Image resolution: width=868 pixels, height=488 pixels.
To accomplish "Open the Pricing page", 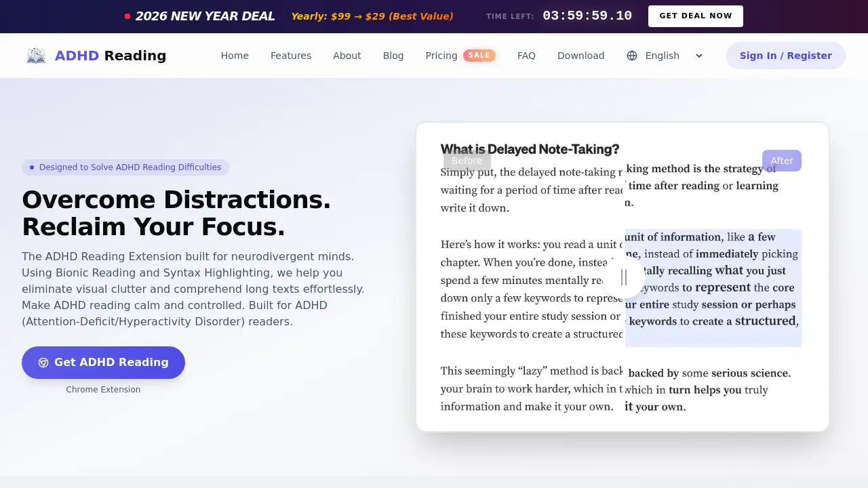I will 441,56.
